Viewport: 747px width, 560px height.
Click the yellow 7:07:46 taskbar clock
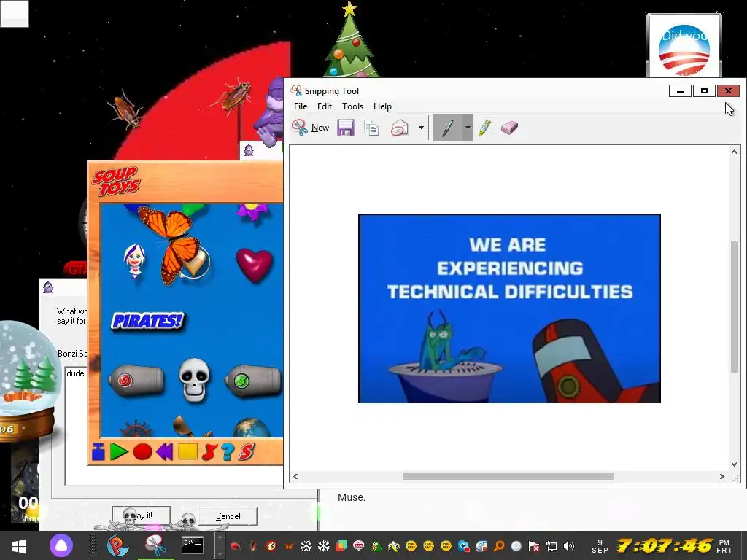point(665,545)
